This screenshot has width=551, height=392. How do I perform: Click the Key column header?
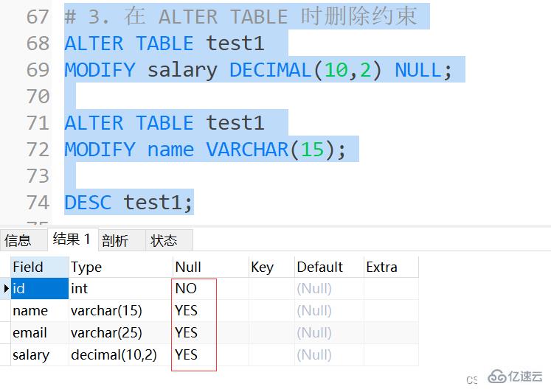pos(271,267)
